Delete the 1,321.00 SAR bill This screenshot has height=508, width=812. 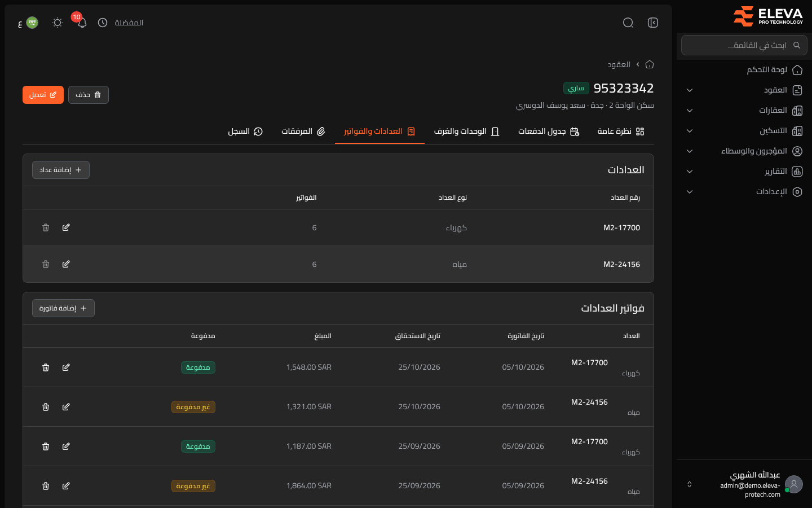[46, 407]
